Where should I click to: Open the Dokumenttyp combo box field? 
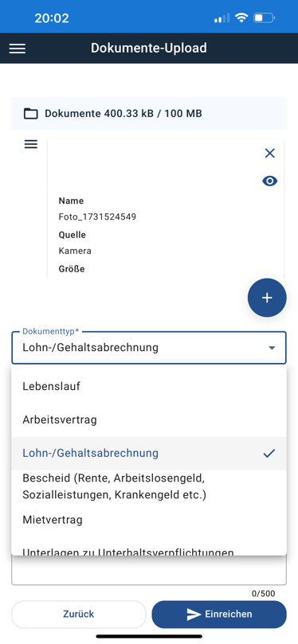[x=149, y=347]
